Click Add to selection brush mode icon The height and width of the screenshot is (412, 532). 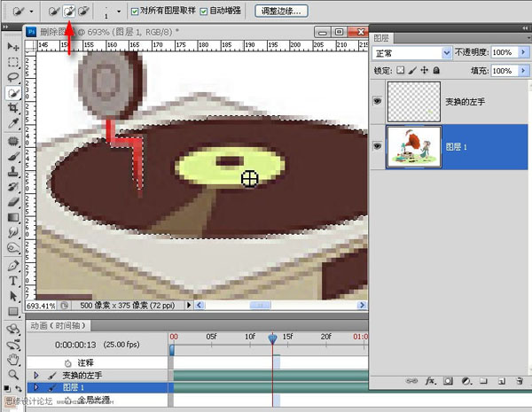(x=69, y=12)
